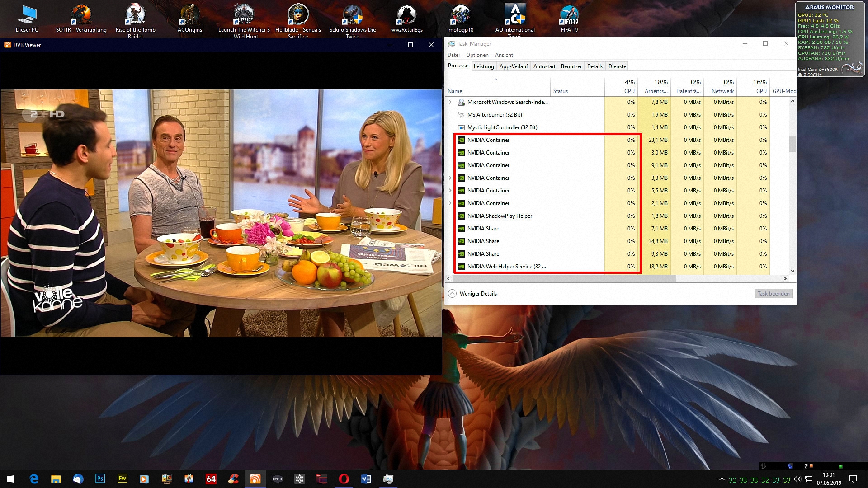Image resolution: width=868 pixels, height=488 pixels.
Task: Open Adobe Fireworks from taskbar
Action: click(122, 479)
